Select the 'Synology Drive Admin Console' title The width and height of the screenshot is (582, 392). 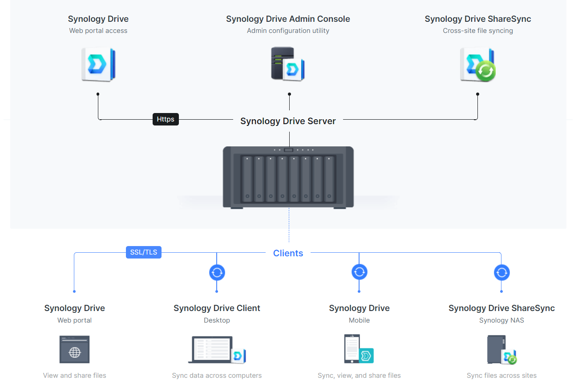[288, 19]
